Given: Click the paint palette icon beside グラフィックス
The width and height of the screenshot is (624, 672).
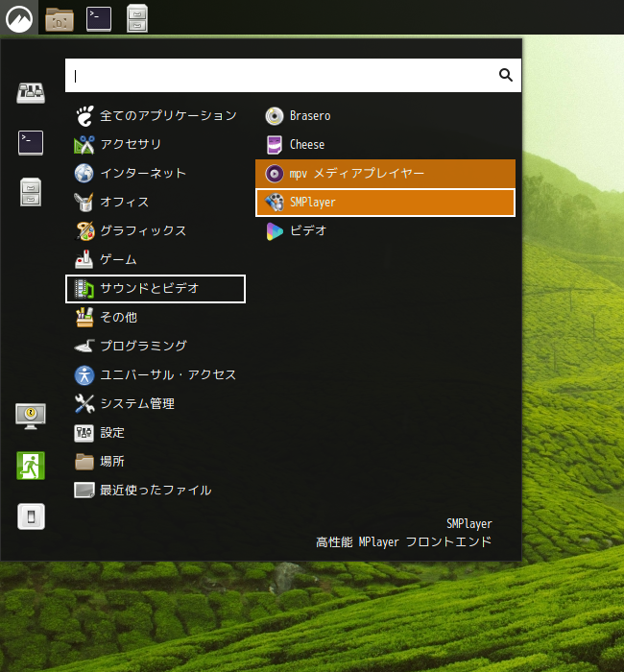Looking at the screenshot, I should click(x=84, y=230).
